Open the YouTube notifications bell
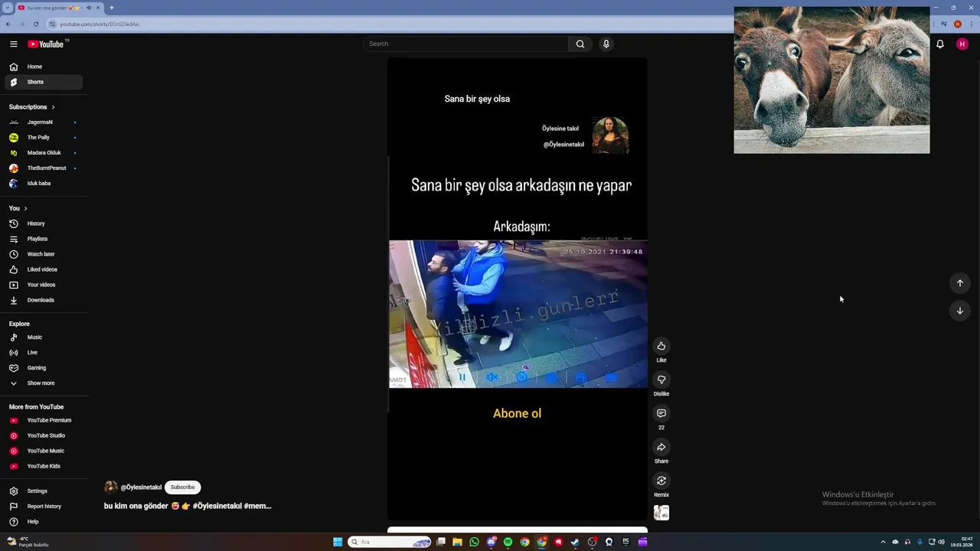The height and width of the screenshot is (551, 980). pyautogui.click(x=939, y=44)
